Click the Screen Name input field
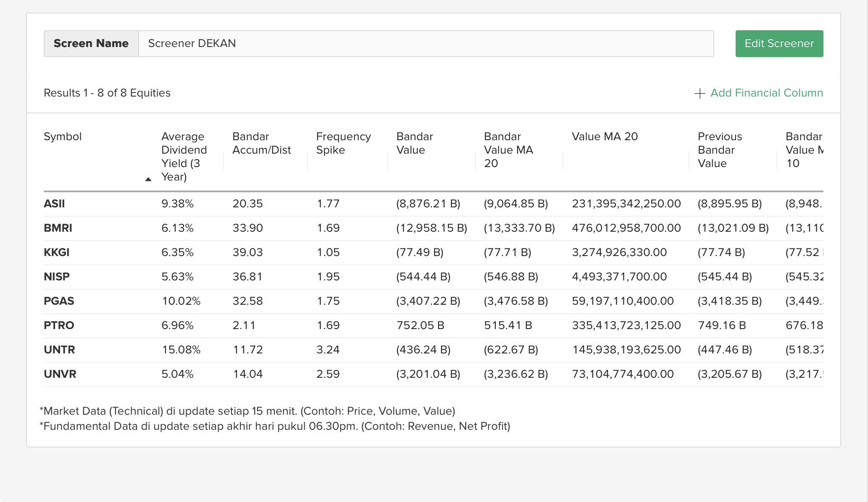868x502 pixels. pyautogui.click(x=426, y=44)
